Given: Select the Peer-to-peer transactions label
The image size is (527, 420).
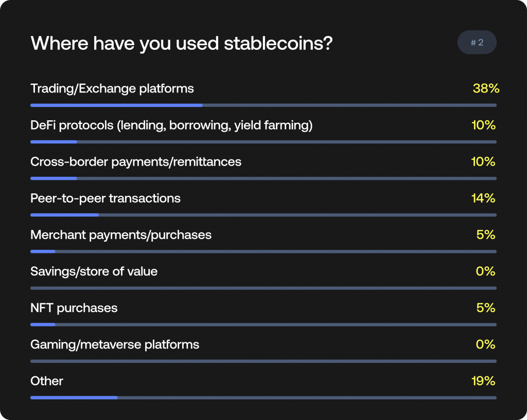Looking at the screenshot, I should tap(106, 198).
